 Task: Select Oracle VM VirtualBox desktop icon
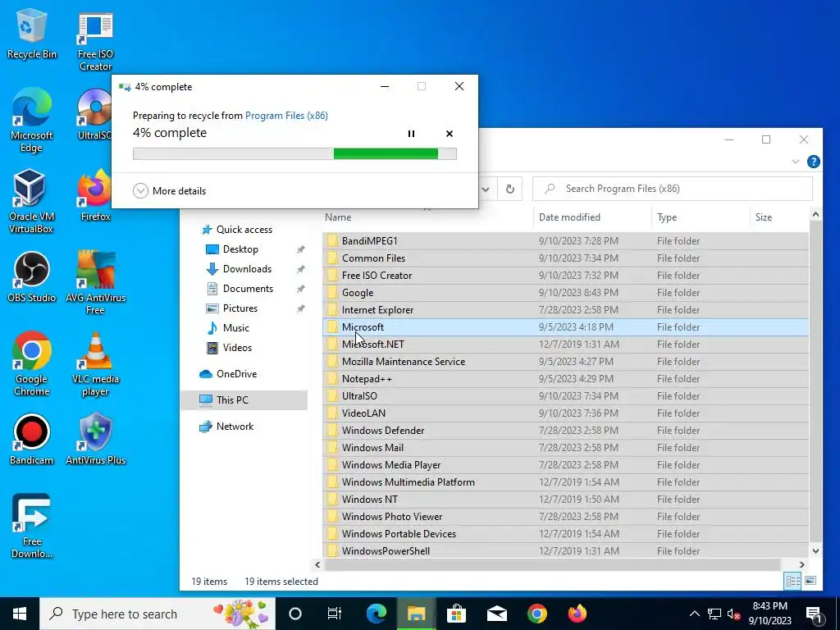tap(31, 201)
